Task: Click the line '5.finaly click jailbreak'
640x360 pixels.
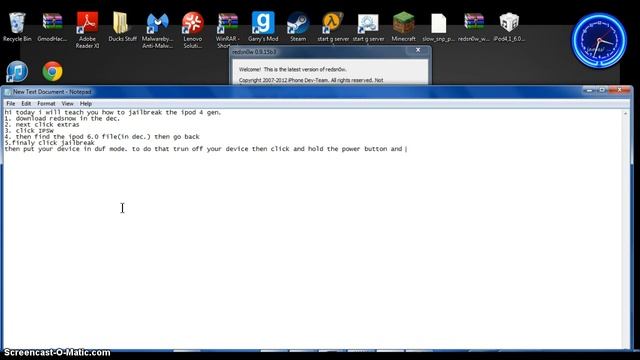Action: pyautogui.click(x=49, y=143)
